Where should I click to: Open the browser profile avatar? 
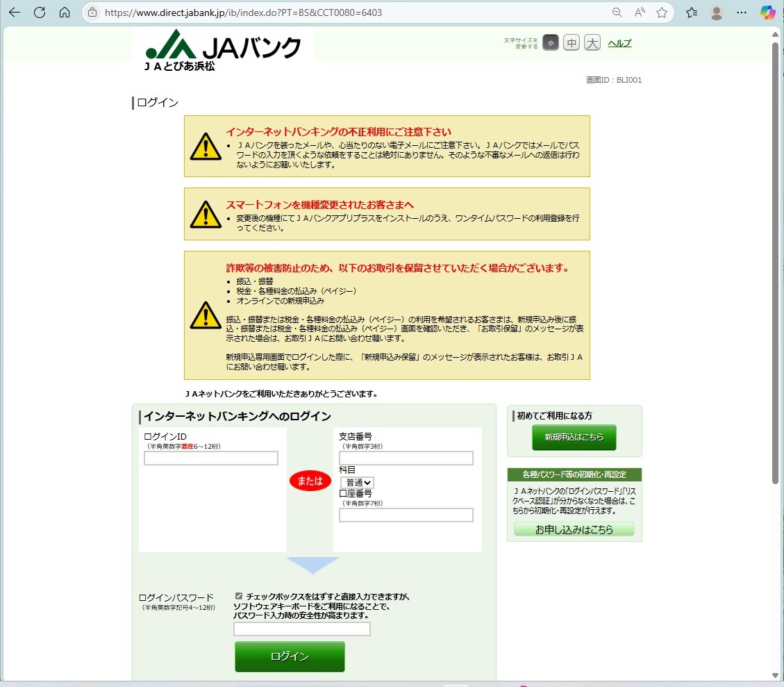click(717, 13)
